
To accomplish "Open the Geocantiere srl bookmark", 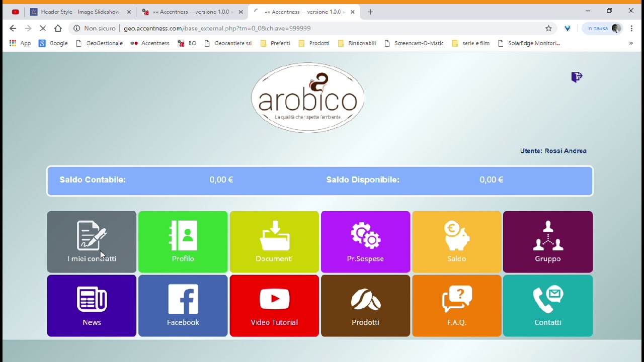I will tap(228, 43).
